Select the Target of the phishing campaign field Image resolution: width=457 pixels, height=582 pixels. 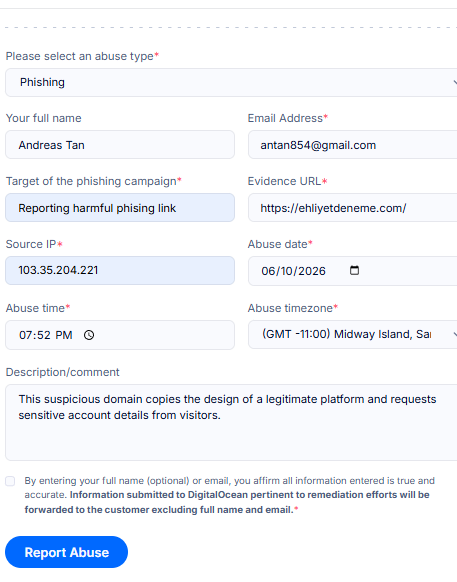120,208
